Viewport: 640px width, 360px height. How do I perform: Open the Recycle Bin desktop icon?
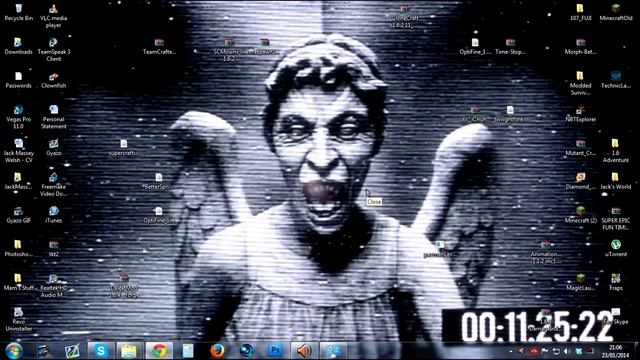pos(18,12)
